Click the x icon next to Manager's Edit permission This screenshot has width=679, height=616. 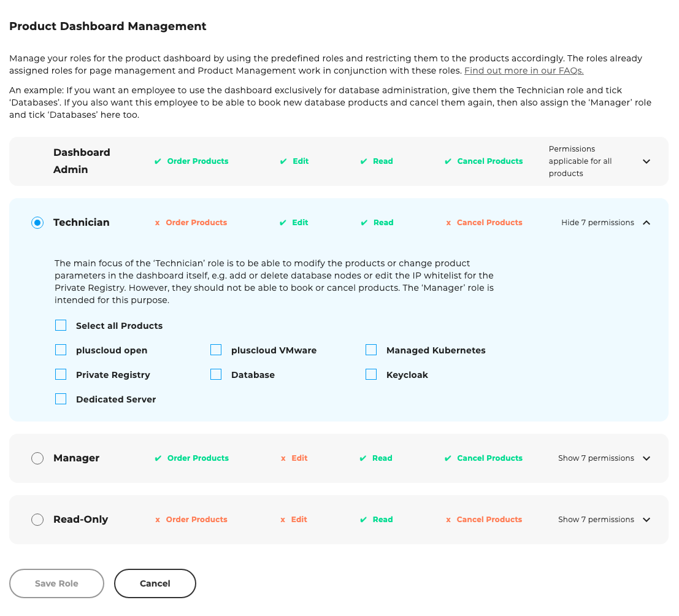click(282, 458)
